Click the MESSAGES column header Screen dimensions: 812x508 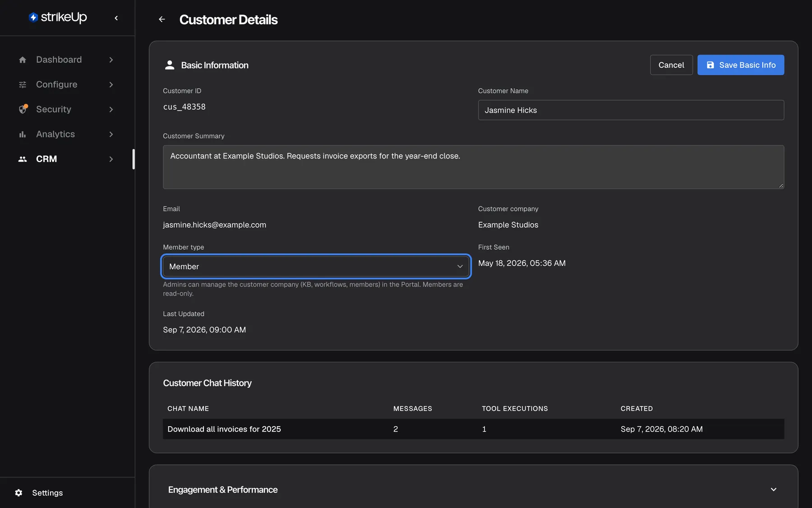tap(413, 409)
